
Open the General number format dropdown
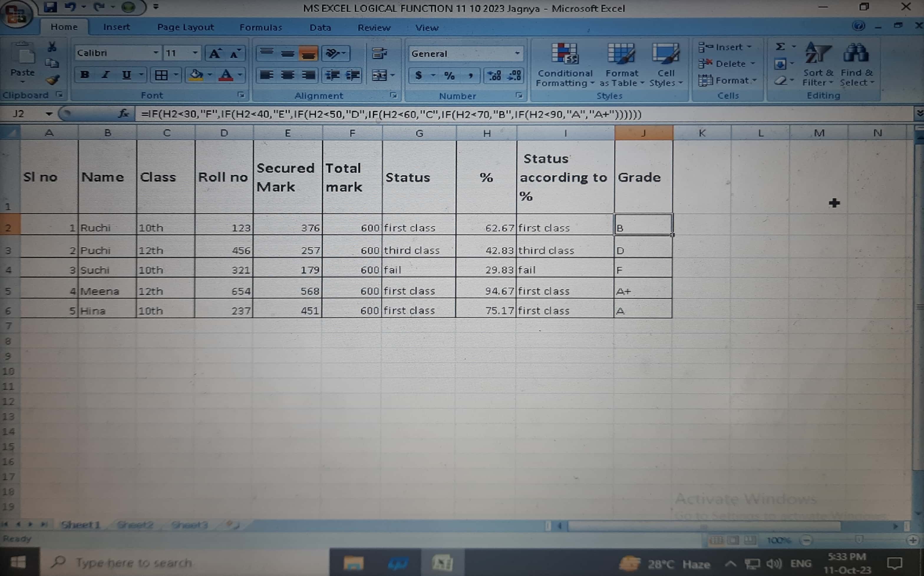pyautogui.click(x=517, y=54)
